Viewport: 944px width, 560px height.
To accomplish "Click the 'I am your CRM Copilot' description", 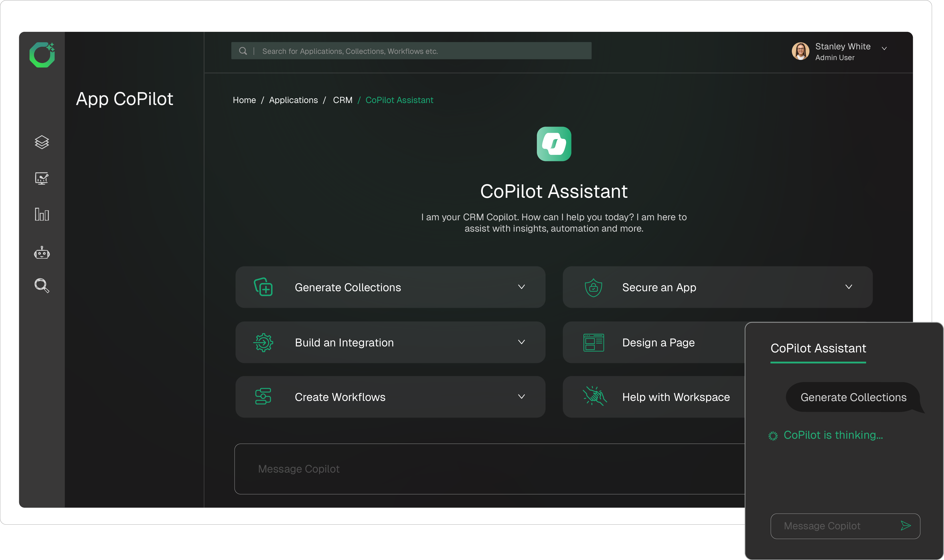I will click(554, 223).
